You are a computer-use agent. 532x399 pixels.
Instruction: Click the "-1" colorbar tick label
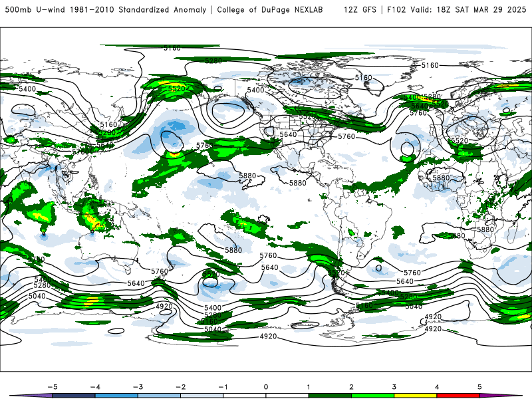tap(223, 387)
